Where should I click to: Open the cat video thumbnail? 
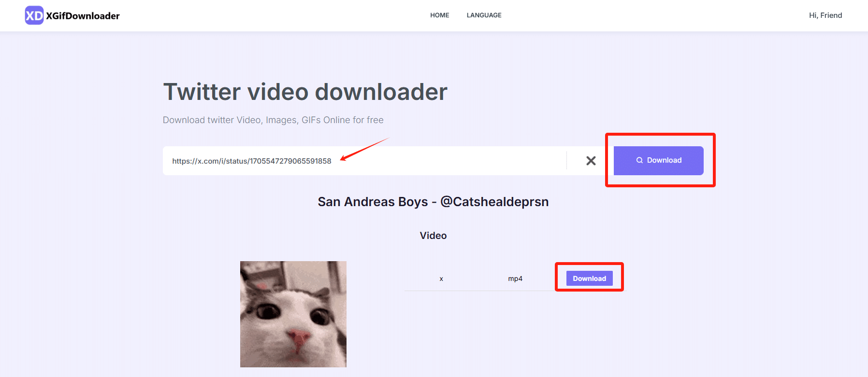[x=293, y=314]
